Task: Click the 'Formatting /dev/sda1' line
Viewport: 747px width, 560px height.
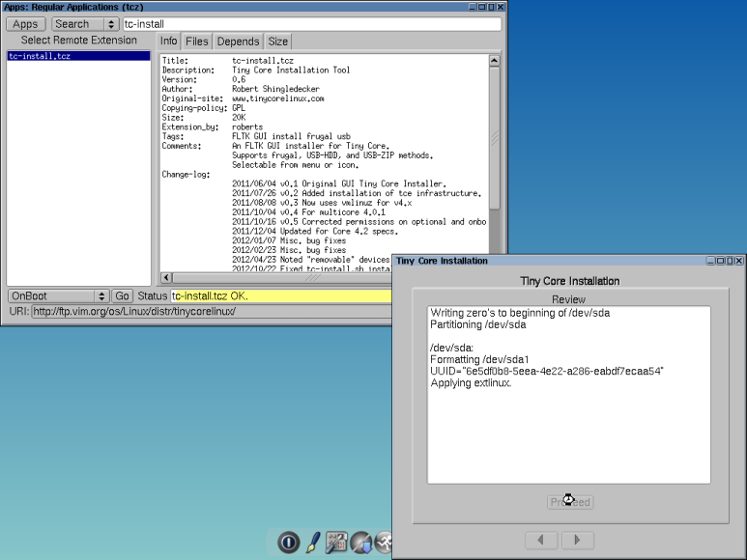Action: [x=479, y=360]
